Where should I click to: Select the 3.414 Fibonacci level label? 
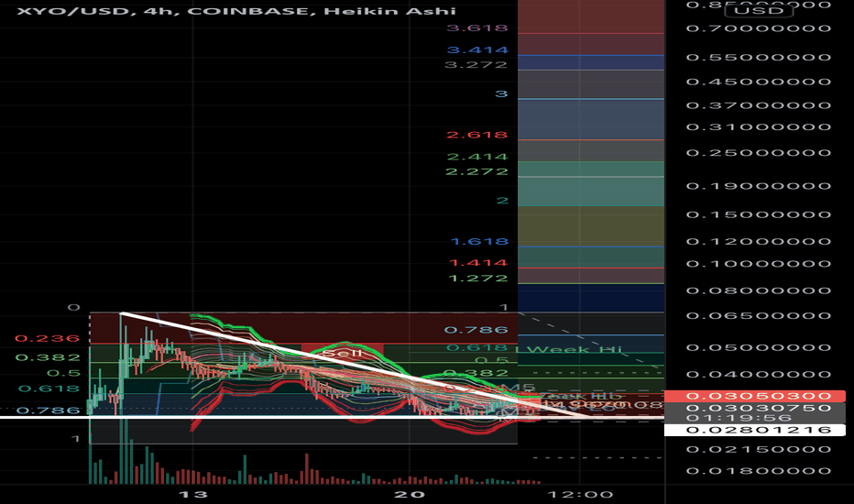pyautogui.click(x=477, y=49)
